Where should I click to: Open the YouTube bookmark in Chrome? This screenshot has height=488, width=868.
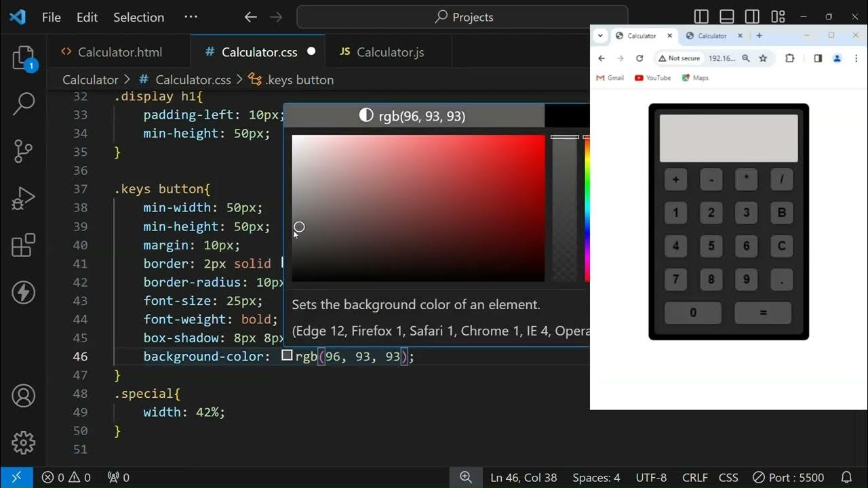pos(652,78)
